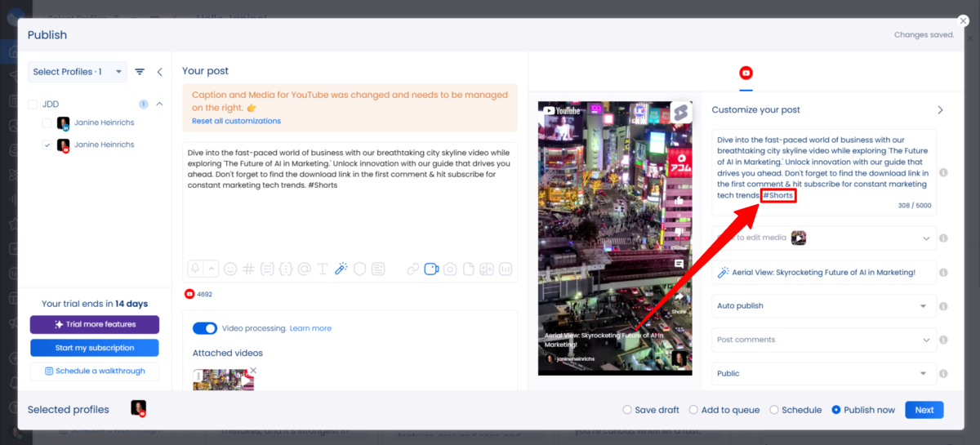The height and width of the screenshot is (445, 980).
Task: Select the Save draft radio button
Action: point(627,410)
